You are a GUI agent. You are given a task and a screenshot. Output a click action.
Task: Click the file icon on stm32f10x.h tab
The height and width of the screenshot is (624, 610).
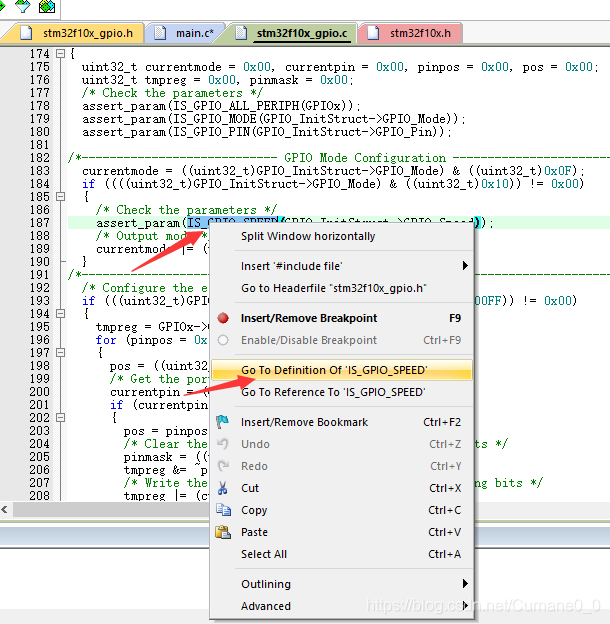coord(373,33)
